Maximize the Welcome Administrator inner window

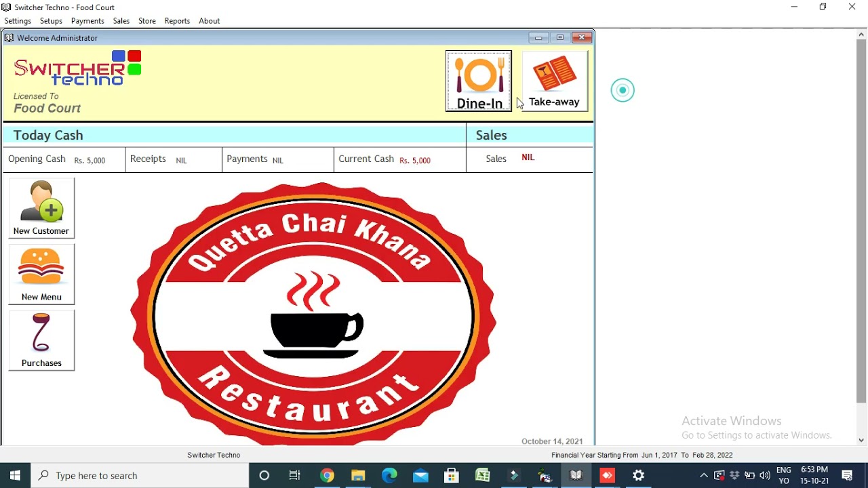(560, 38)
